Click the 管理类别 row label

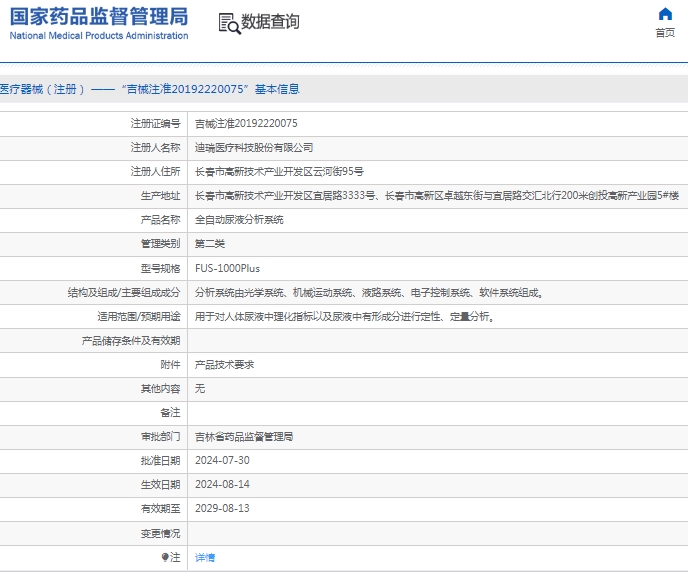[x=161, y=244]
